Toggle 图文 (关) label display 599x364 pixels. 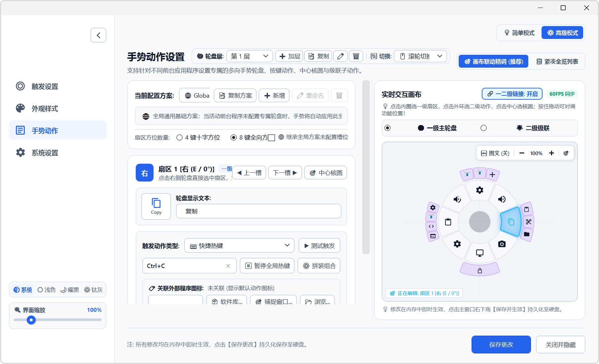click(495, 153)
